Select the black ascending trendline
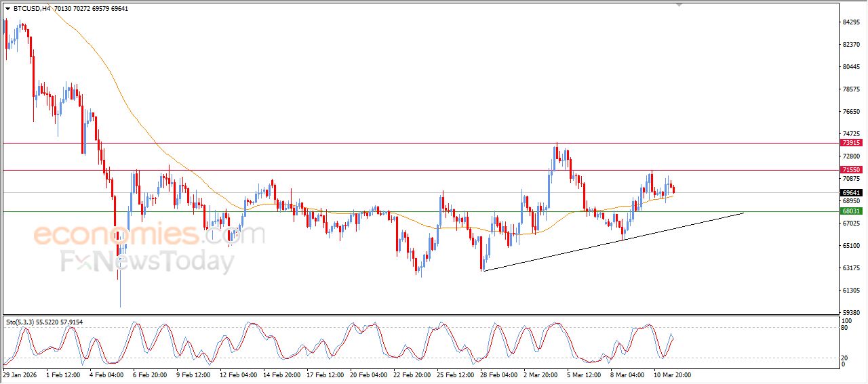The image size is (868, 384). [610, 241]
